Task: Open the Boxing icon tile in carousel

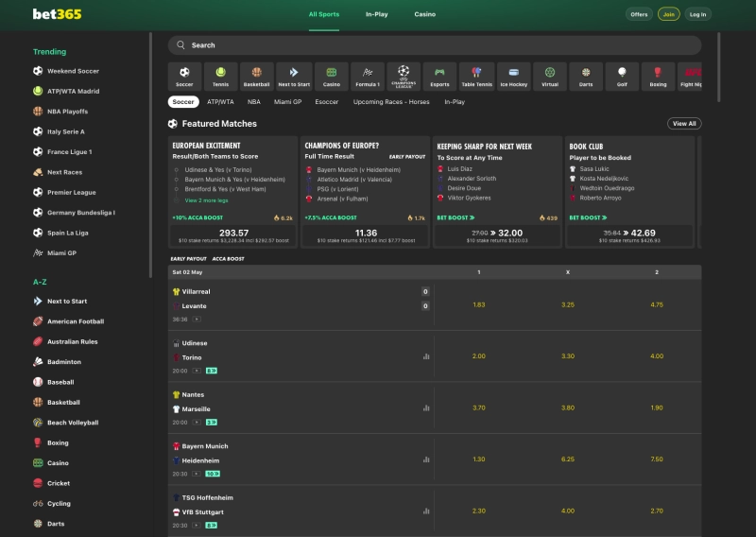Action: (x=658, y=77)
